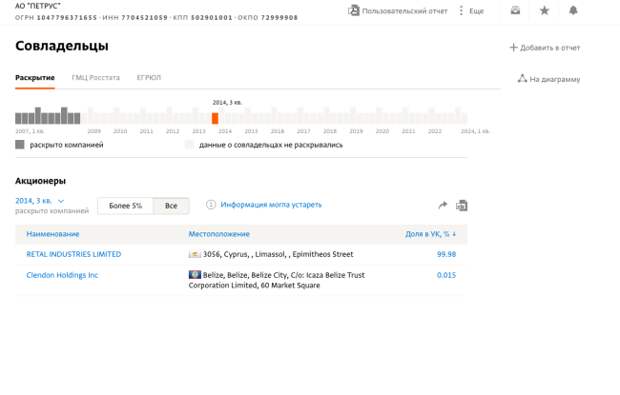Open the Пользовательский отчет report icon

tap(354, 10)
